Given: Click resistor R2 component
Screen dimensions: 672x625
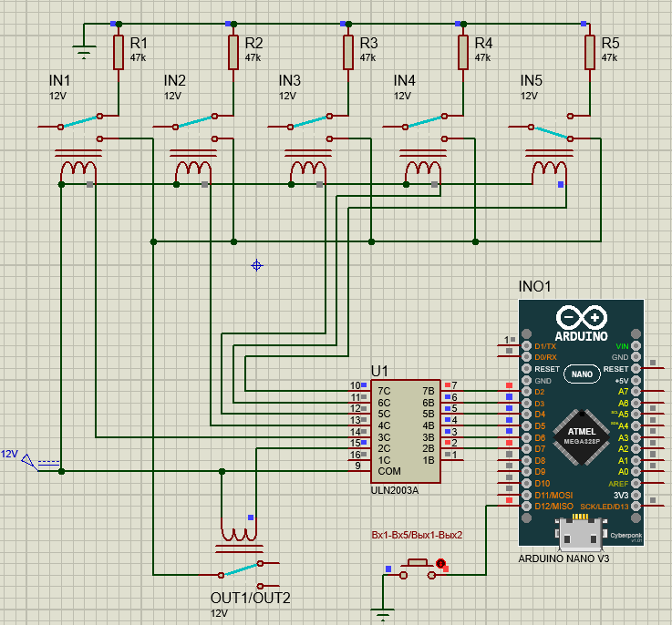Looking at the screenshot, I should pyautogui.click(x=233, y=52).
